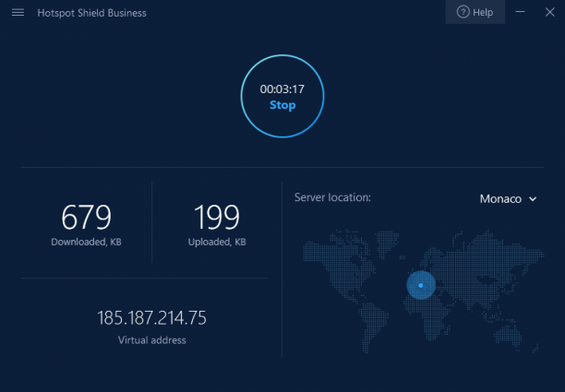Click the Uploaded, KB label

217,242
